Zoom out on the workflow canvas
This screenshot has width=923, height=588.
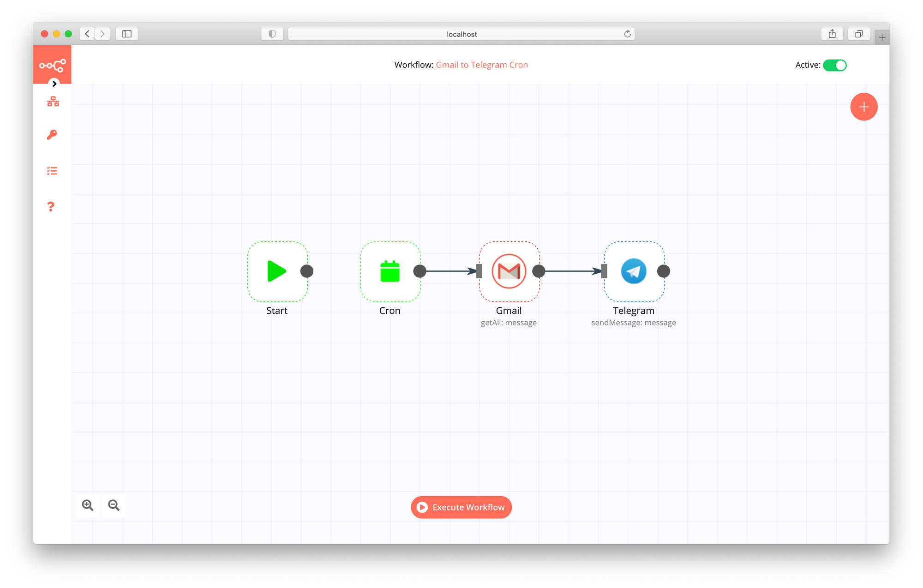[114, 505]
